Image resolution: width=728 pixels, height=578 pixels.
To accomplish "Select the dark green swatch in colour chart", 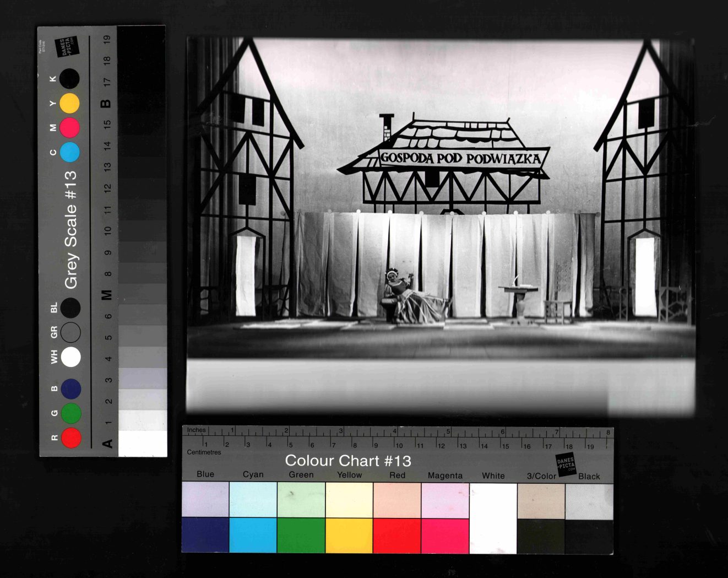I will (301, 535).
